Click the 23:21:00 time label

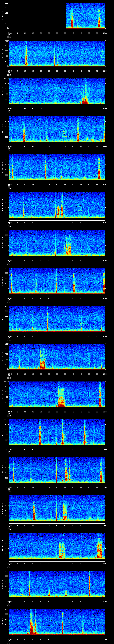[9, 487]
